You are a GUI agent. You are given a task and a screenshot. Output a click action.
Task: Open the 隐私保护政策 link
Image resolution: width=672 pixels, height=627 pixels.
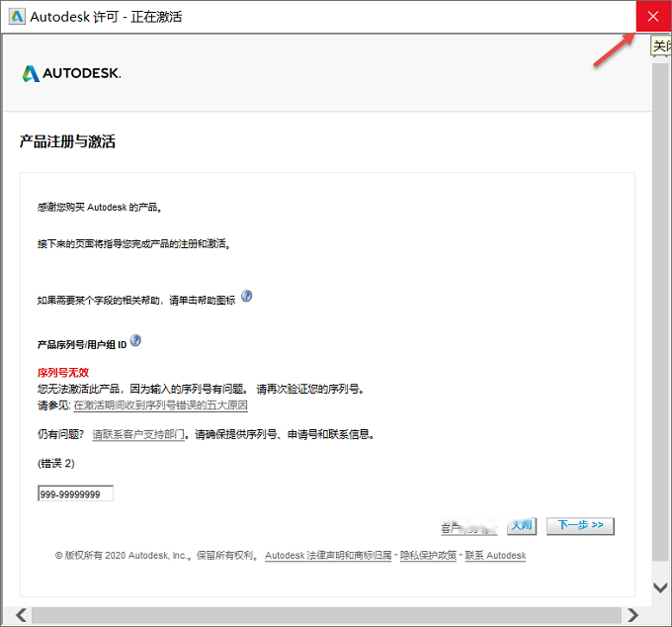coord(428,556)
